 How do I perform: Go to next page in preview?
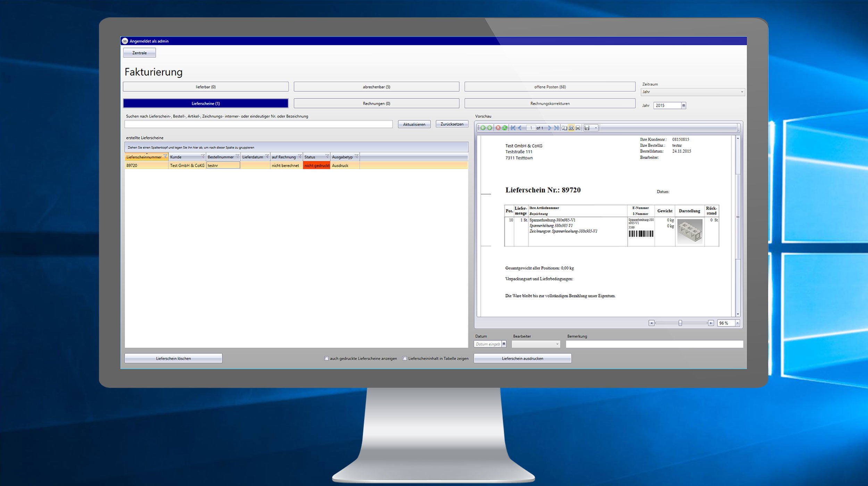point(549,128)
